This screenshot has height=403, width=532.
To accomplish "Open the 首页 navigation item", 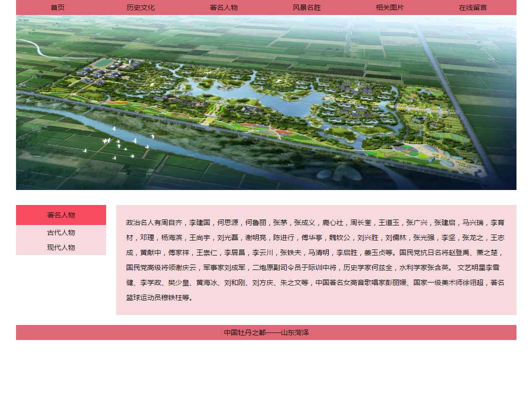I will tap(58, 7).
